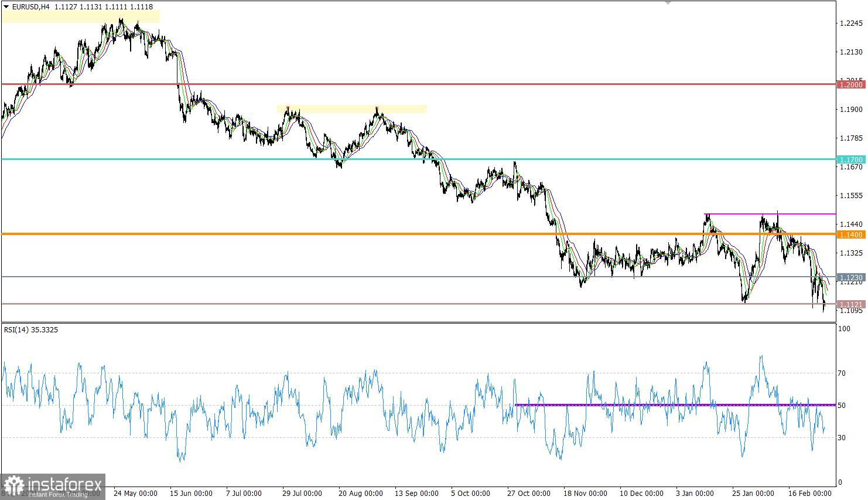Click the gray 1.1230 price level tag

click(851, 277)
